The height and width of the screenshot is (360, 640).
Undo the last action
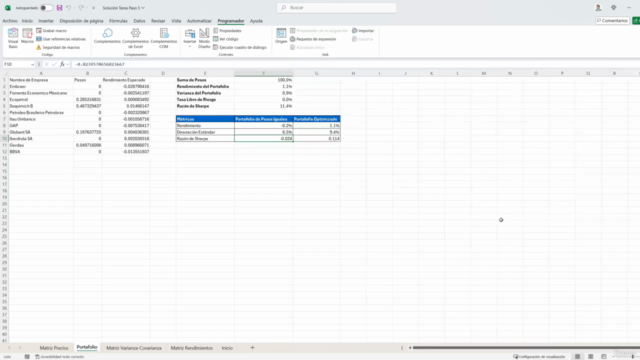click(x=69, y=8)
